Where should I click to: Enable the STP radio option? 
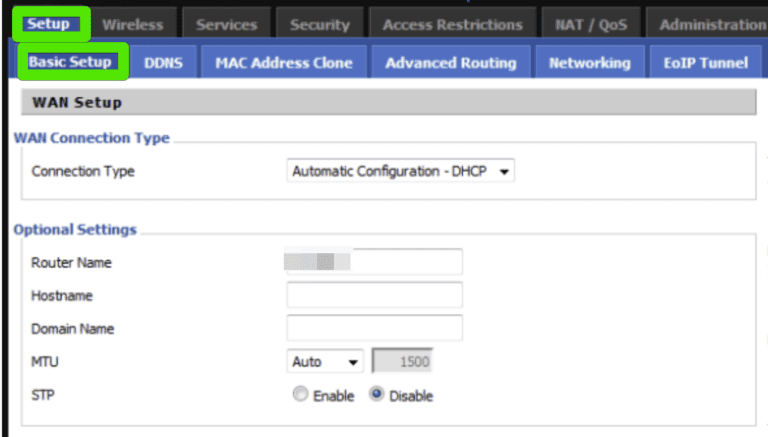(x=301, y=395)
